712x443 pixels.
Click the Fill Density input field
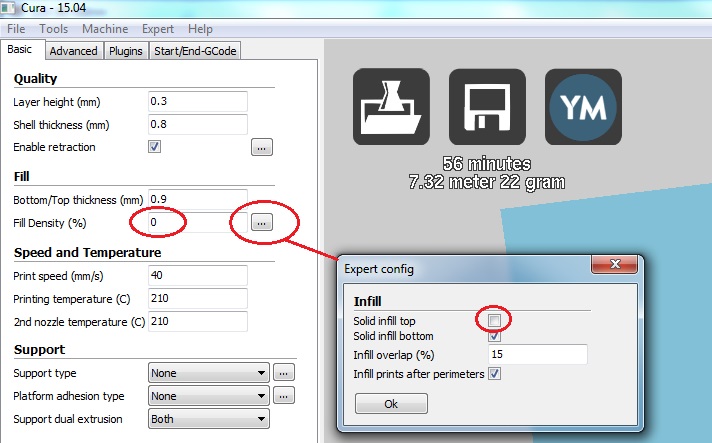tap(198, 222)
